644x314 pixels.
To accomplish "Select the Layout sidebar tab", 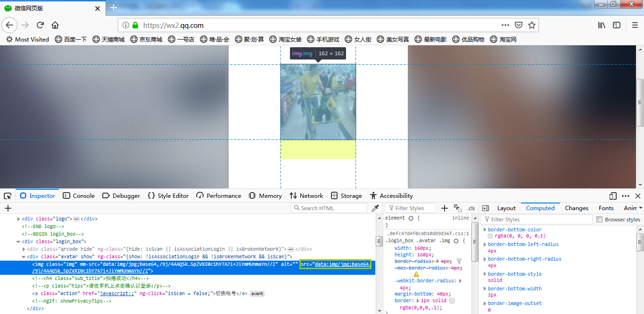I will point(506,208).
